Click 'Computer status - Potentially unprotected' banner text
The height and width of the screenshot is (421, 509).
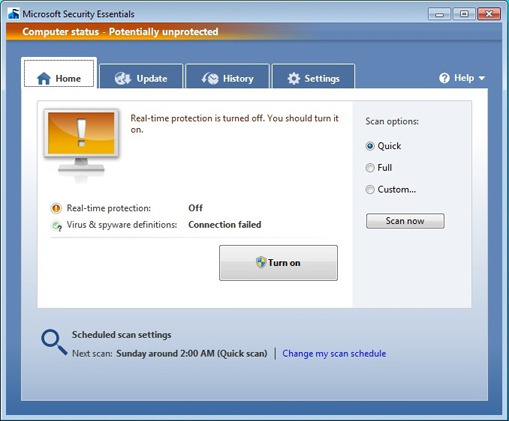pos(120,32)
